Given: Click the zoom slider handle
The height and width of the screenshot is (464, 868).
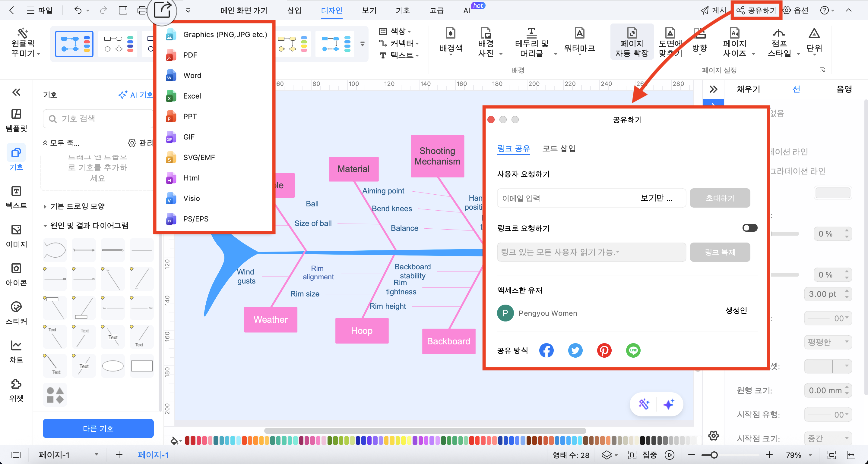Looking at the screenshot, I should [x=714, y=455].
